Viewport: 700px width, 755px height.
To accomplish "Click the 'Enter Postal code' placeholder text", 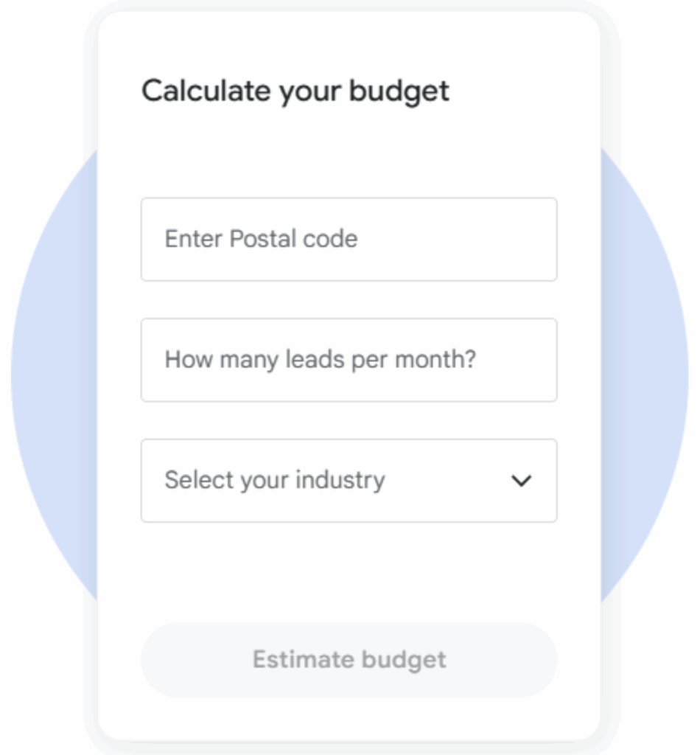I will (261, 240).
